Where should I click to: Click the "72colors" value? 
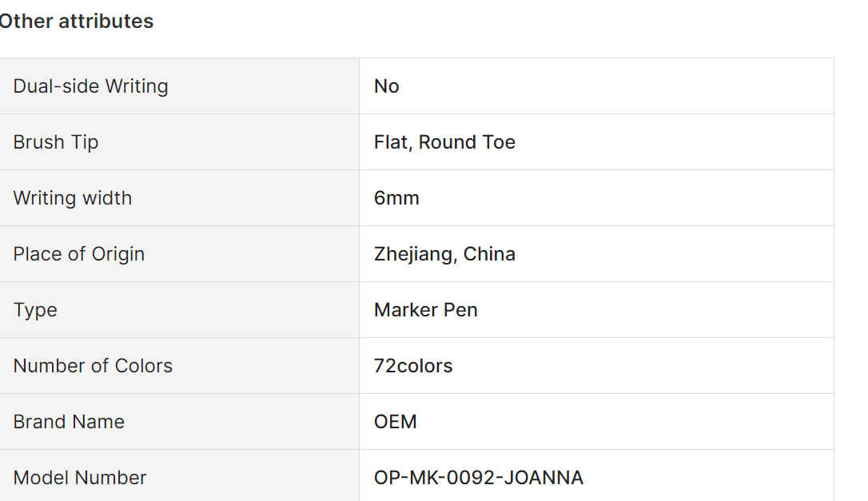tap(413, 366)
